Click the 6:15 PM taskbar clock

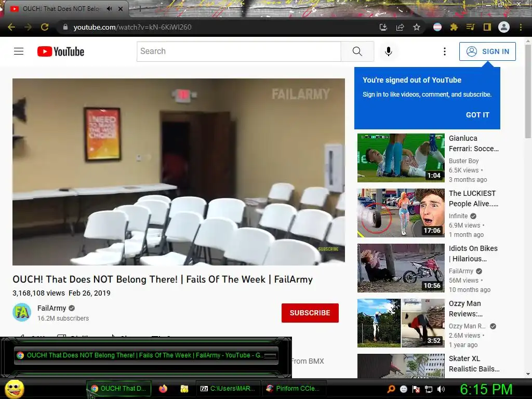coord(486,389)
